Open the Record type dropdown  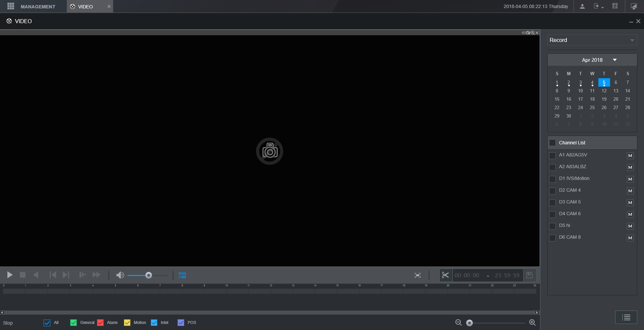[592, 40]
